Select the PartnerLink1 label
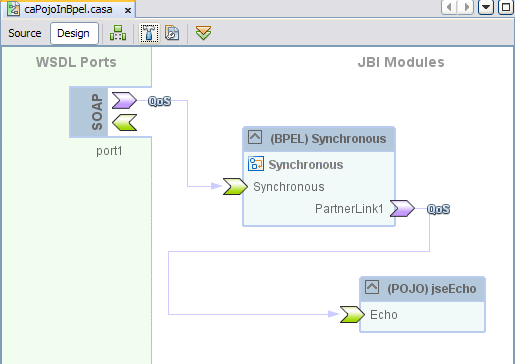The image size is (515, 364). click(x=349, y=209)
